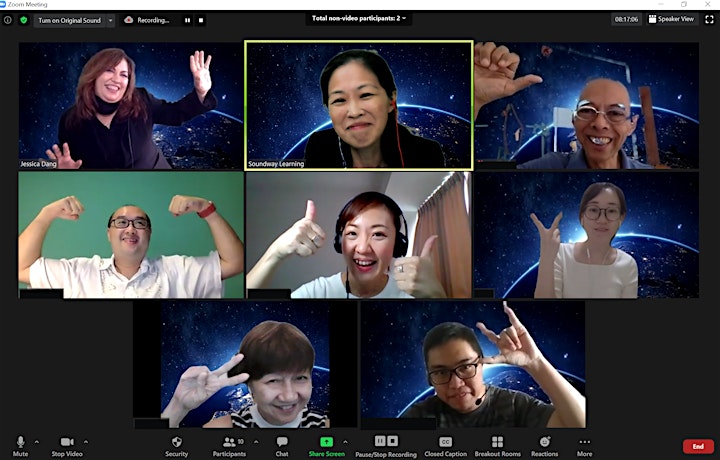
Task: Open the More options menu
Action: pyautogui.click(x=585, y=446)
